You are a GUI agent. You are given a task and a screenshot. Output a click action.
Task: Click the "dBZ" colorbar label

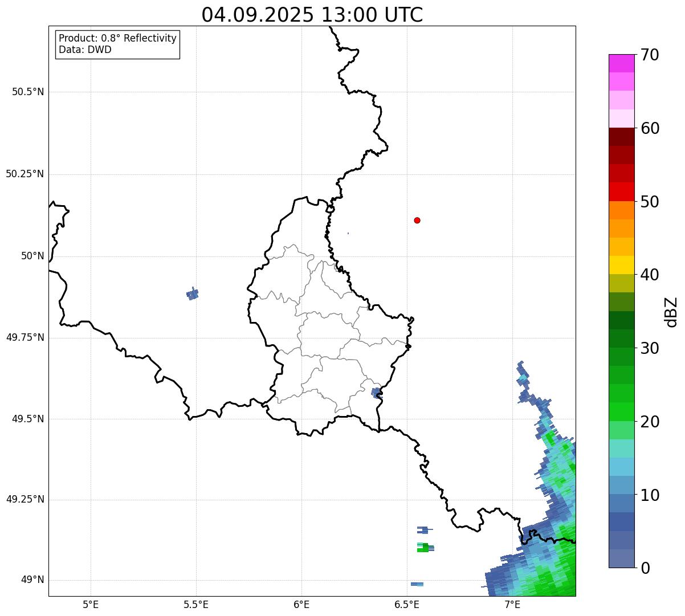pos(671,311)
